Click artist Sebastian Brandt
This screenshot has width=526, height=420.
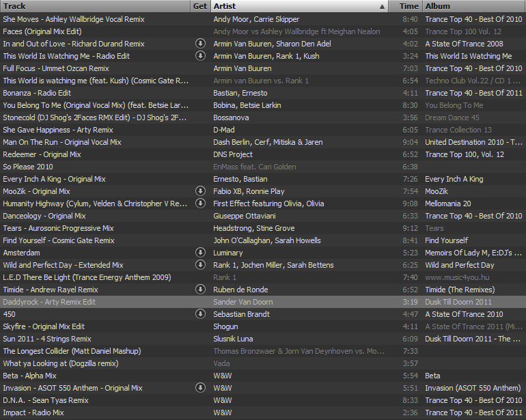pos(242,314)
